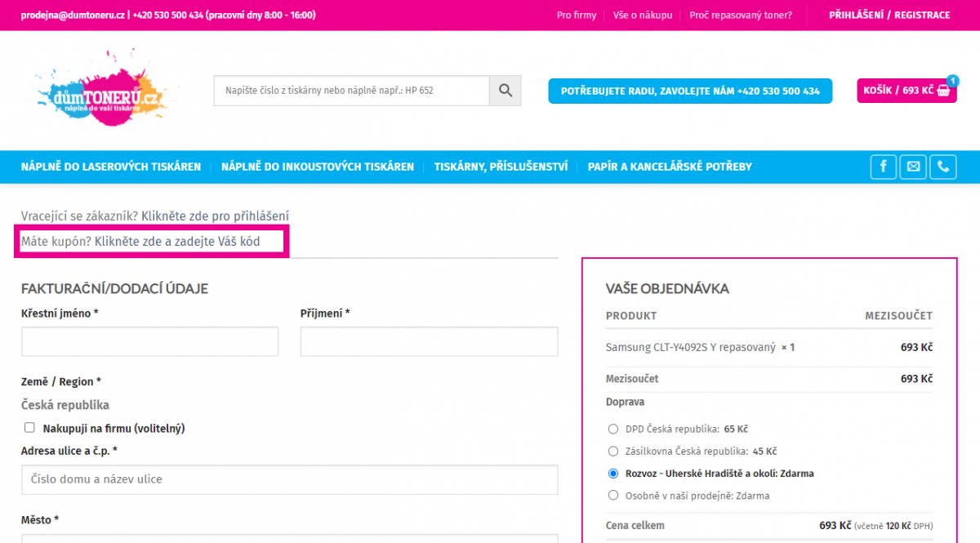Select 'Osobně v naší prodejně' pickup option

613,495
